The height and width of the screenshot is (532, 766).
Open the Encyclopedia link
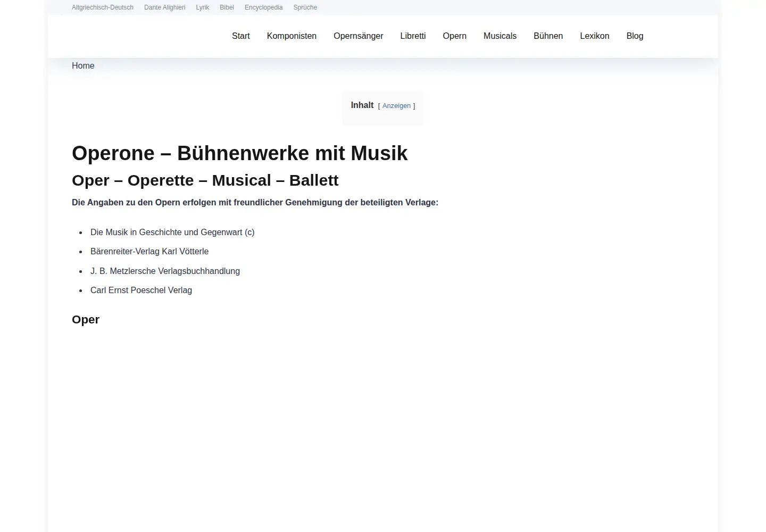coord(263,7)
